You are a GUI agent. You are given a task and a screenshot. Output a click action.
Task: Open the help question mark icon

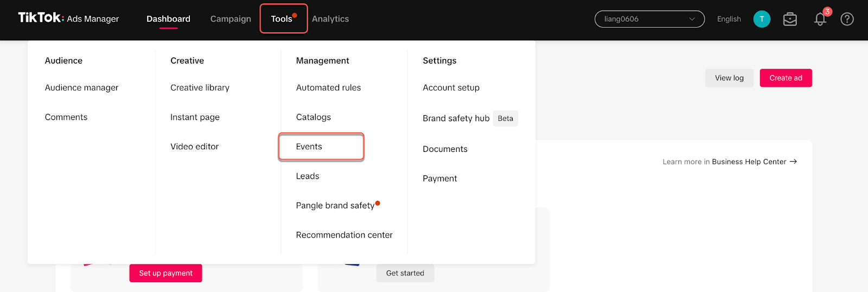847,19
